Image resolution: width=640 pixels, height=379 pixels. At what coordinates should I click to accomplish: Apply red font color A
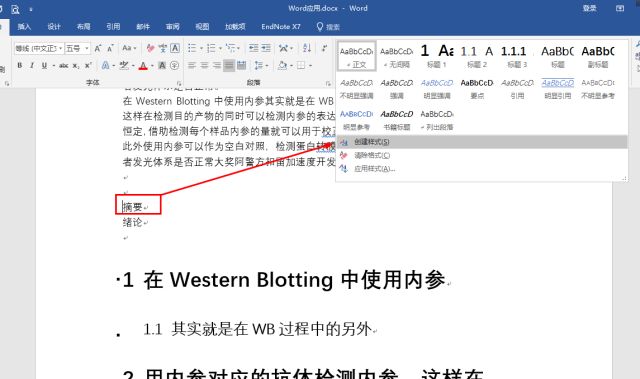pyautogui.click(x=143, y=65)
